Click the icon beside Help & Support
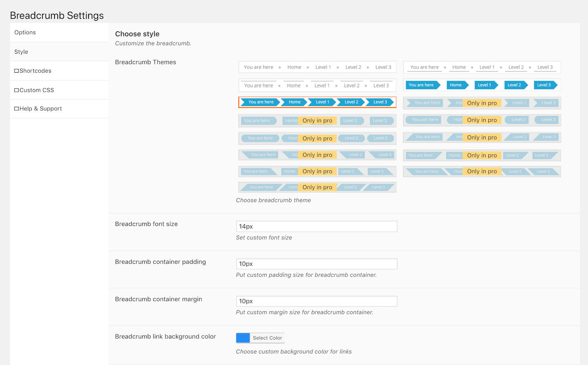 pos(17,108)
